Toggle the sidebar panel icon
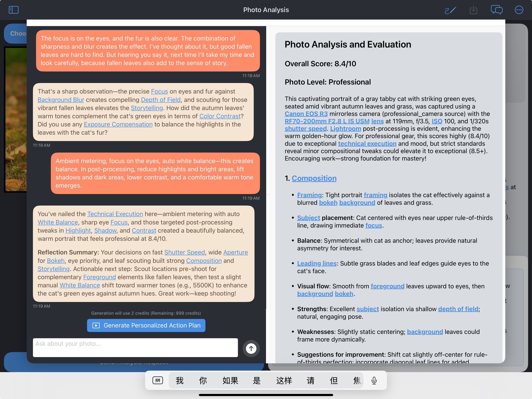This screenshot has height=399, width=532. pos(13,10)
